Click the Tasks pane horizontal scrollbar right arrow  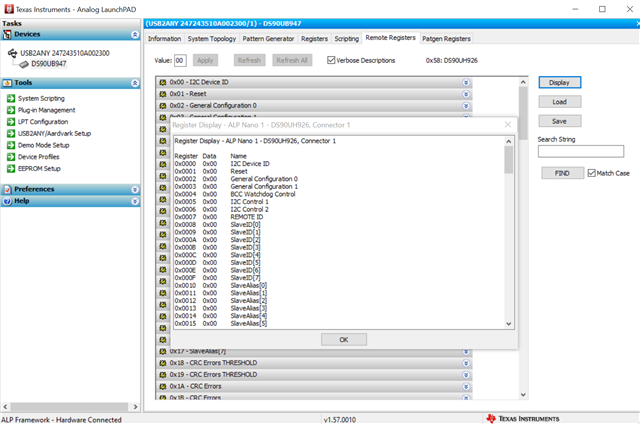point(135,407)
